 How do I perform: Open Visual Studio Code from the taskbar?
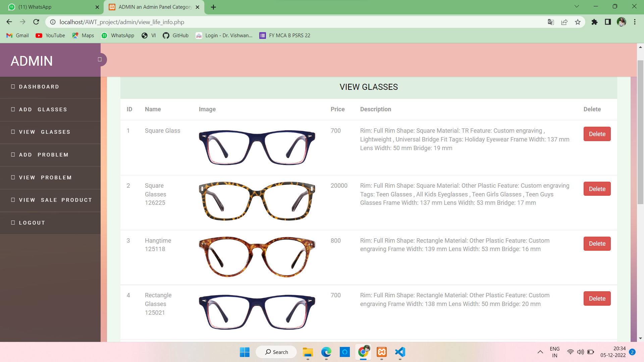tap(400, 352)
